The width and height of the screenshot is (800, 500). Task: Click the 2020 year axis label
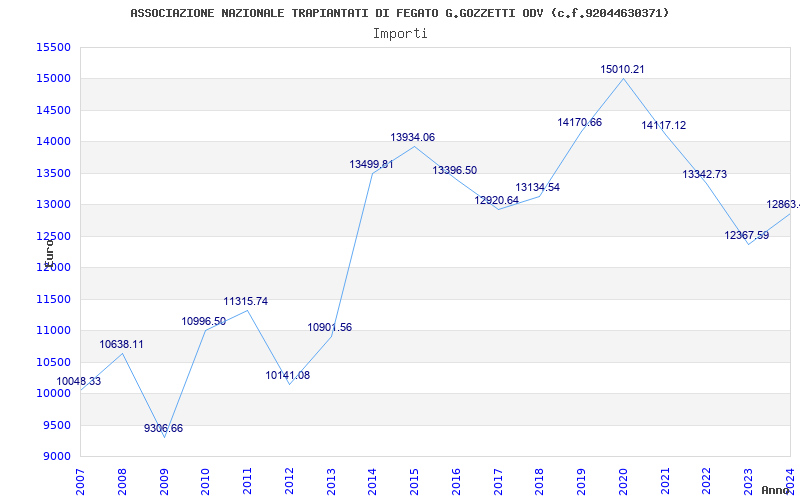tap(623, 482)
